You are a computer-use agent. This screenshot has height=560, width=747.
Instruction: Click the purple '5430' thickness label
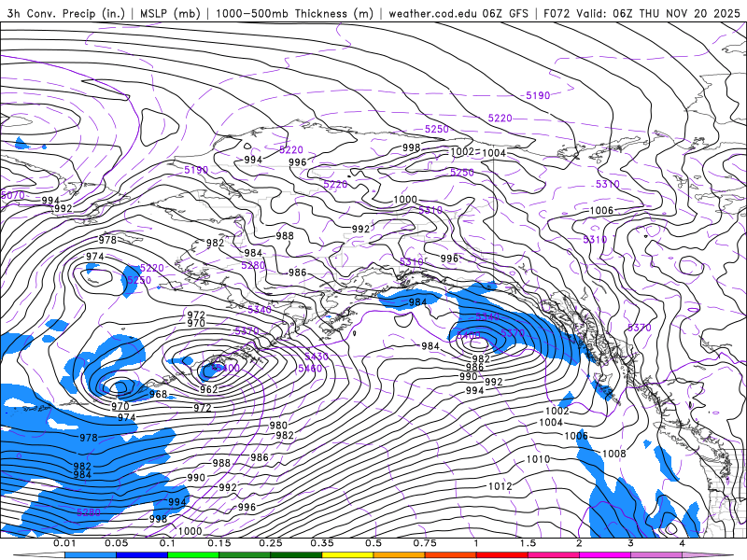tap(317, 357)
